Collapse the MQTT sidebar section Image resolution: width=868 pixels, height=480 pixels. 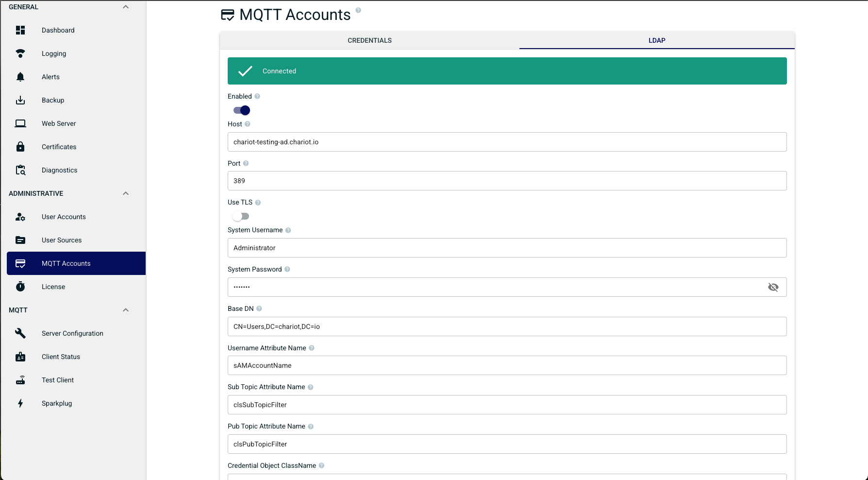(126, 310)
